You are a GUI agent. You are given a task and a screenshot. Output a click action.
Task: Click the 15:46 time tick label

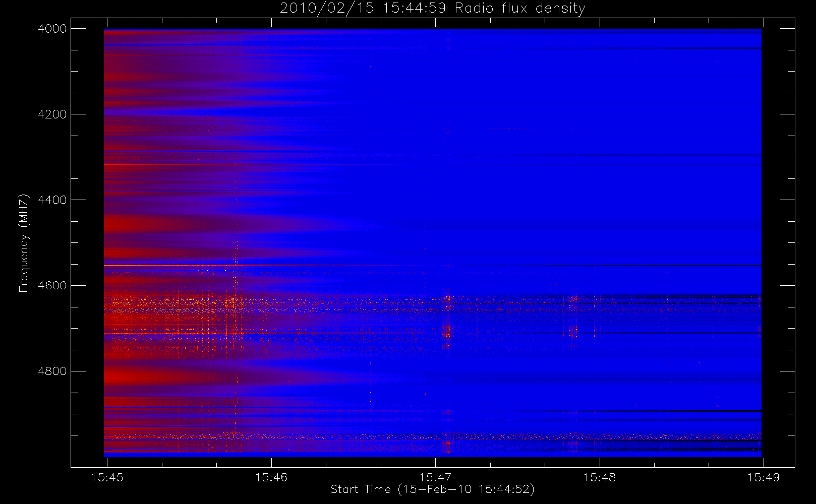[x=271, y=477]
